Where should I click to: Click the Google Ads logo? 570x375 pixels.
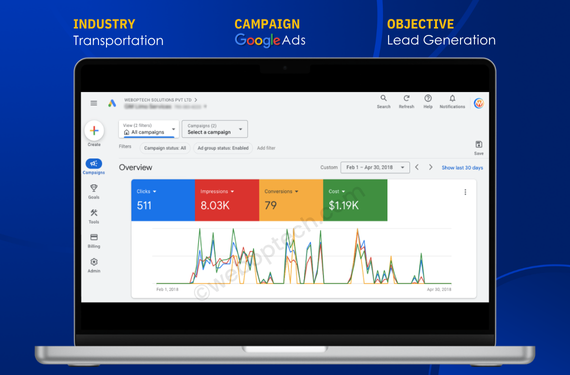(x=112, y=103)
